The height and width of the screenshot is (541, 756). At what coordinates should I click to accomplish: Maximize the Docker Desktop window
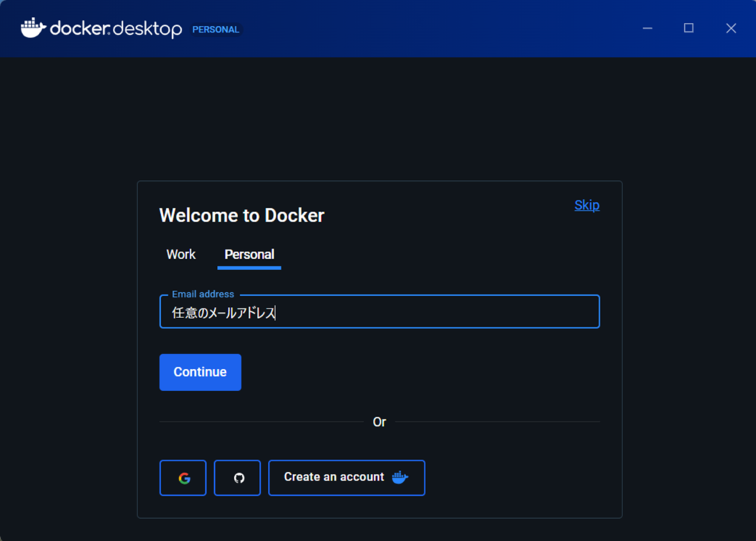689,29
